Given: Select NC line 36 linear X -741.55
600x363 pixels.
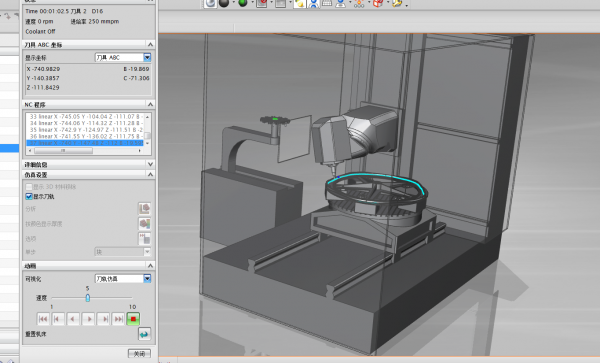Looking at the screenshot, I should (85, 136).
